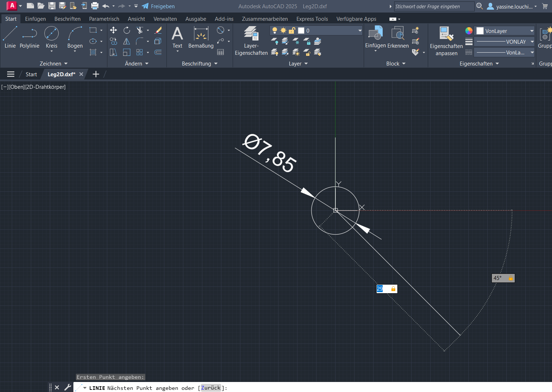Toggle the lock on the 29 length input
552x392 pixels.
(393, 289)
